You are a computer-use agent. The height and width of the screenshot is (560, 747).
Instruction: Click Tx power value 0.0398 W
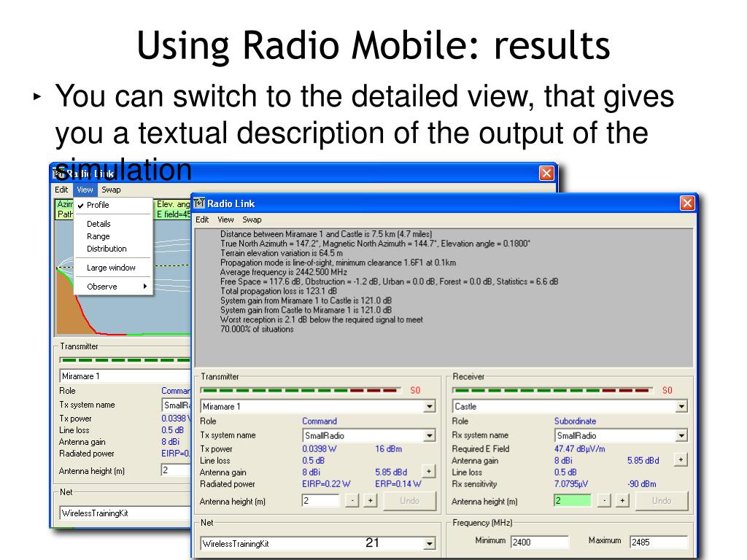320,448
